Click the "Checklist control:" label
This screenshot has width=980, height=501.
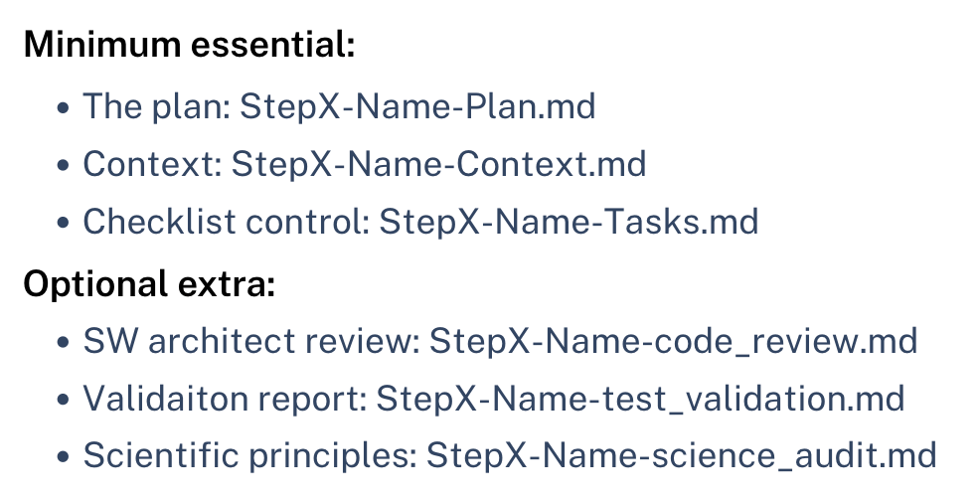tap(226, 222)
